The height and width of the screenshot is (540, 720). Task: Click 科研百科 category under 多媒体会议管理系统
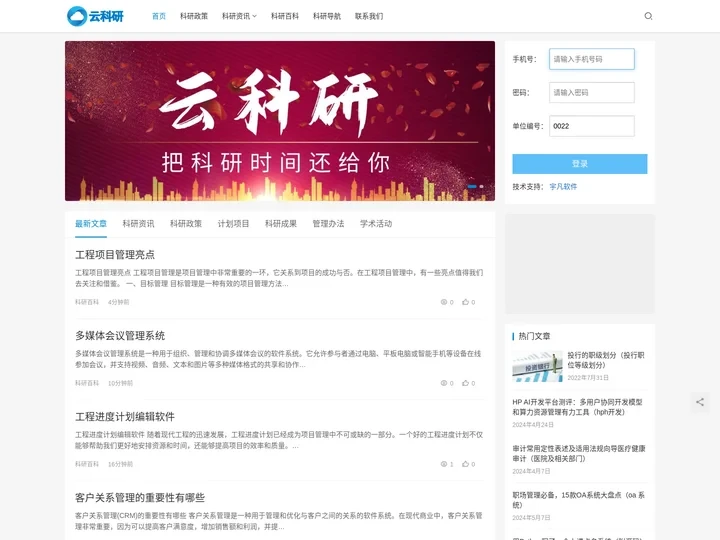click(x=87, y=383)
